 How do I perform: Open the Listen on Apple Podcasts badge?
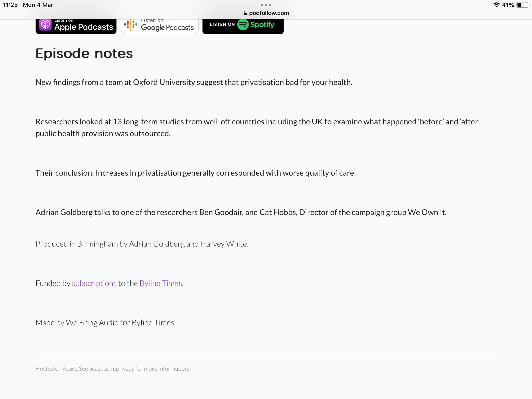76,26
